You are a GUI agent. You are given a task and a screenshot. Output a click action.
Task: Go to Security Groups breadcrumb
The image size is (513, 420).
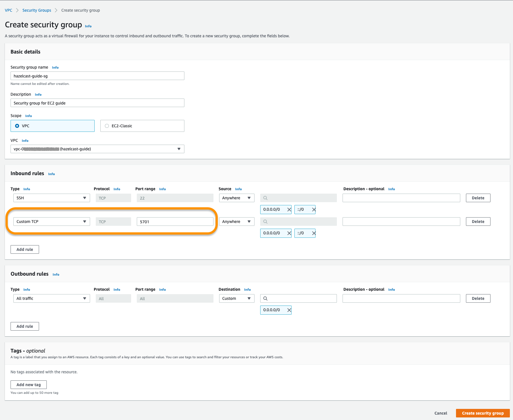(37, 10)
